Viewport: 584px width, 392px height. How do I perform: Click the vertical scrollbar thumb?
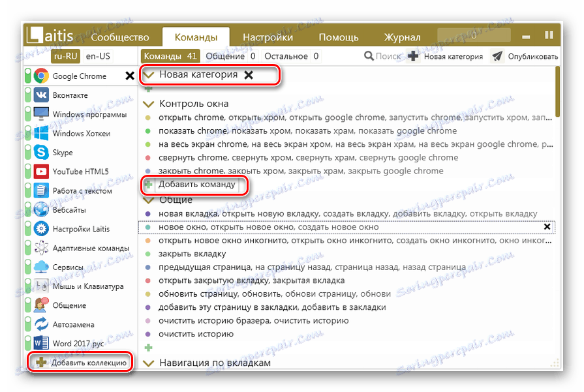click(557, 91)
